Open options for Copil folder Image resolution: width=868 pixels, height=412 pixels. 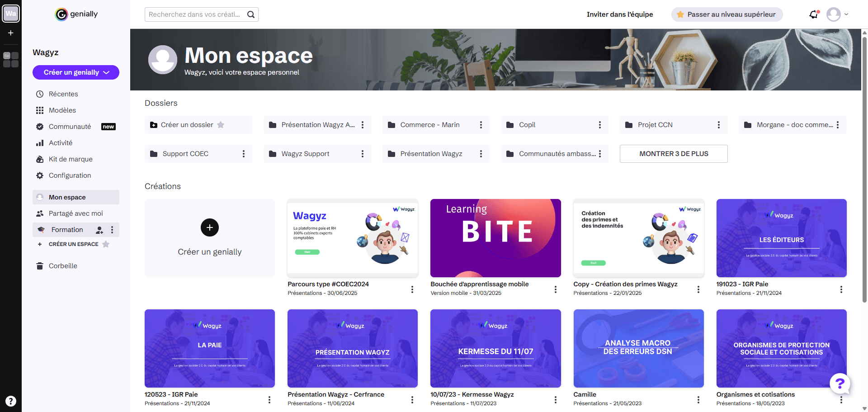tap(600, 125)
